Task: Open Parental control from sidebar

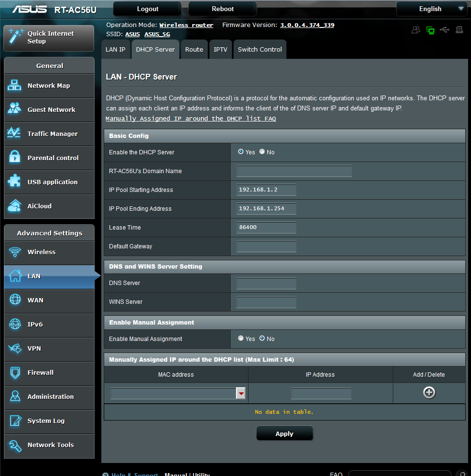Action: pos(49,158)
